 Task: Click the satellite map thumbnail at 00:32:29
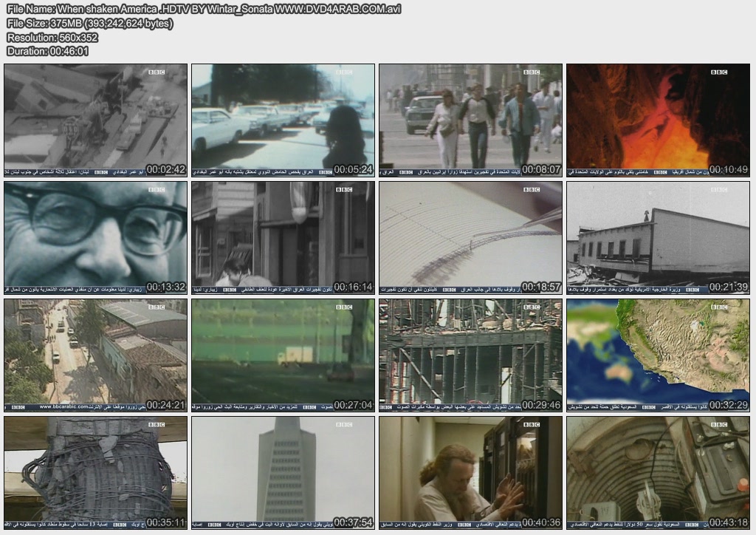[658, 355]
